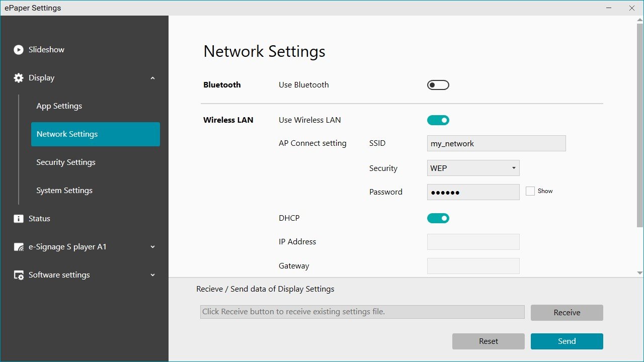Click the SSID input field
This screenshot has width=644, height=362.
pos(496,143)
